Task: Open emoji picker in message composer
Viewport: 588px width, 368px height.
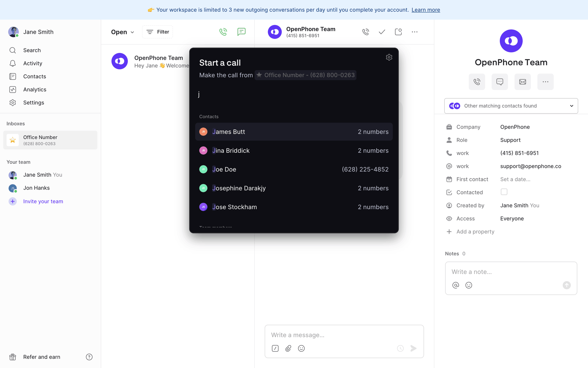Action: (x=301, y=348)
